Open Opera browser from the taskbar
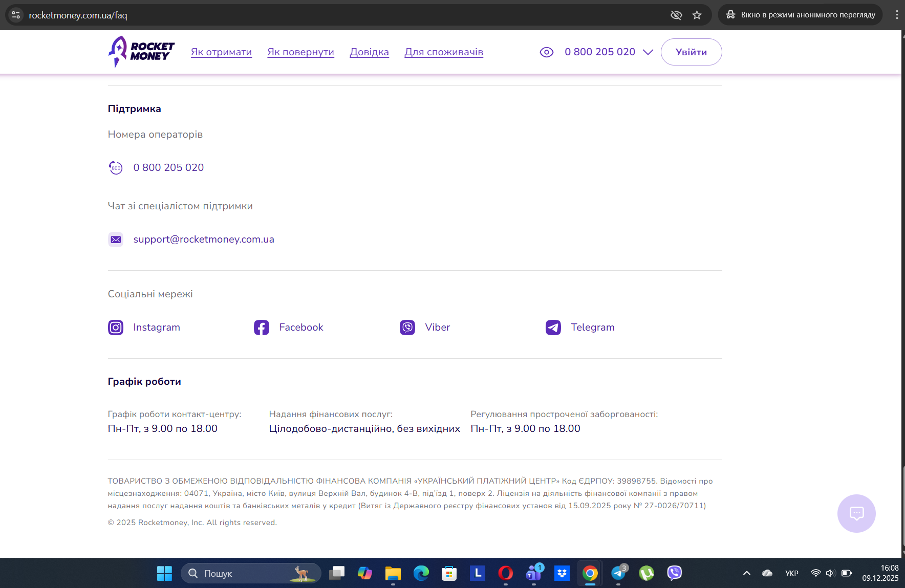This screenshot has height=588, width=905. click(x=505, y=573)
